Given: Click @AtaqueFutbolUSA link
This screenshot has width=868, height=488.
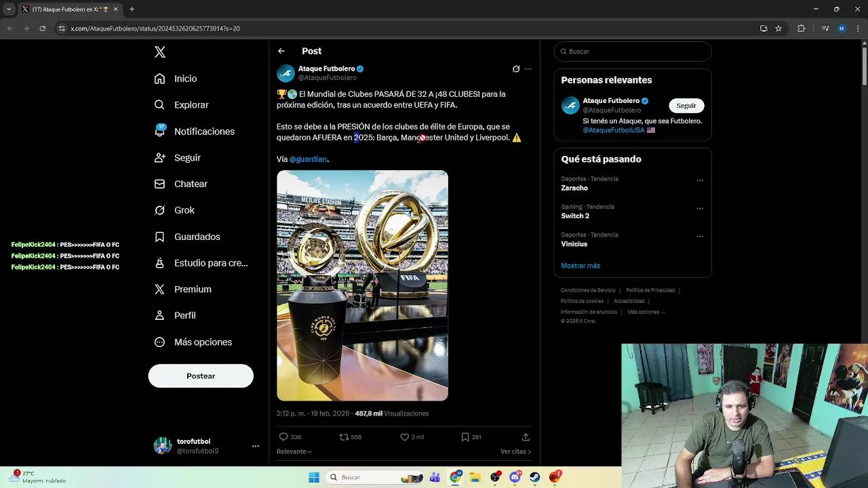Looking at the screenshot, I should click(x=614, y=130).
